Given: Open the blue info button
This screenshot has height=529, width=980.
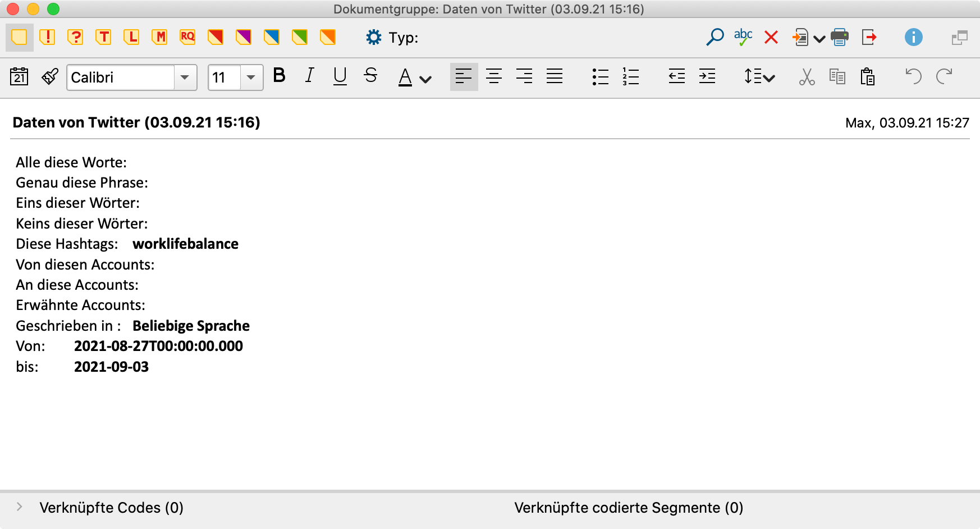Looking at the screenshot, I should pyautogui.click(x=913, y=38).
